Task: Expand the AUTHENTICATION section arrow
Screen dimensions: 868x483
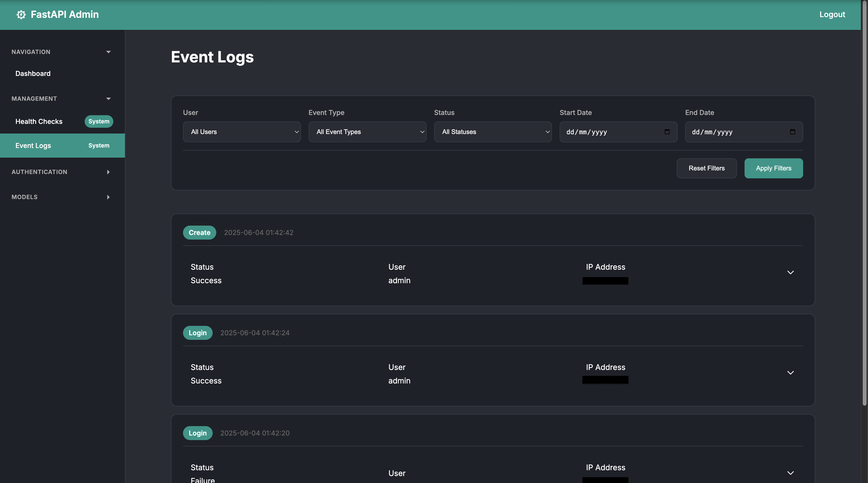Action: pyautogui.click(x=108, y=172)
